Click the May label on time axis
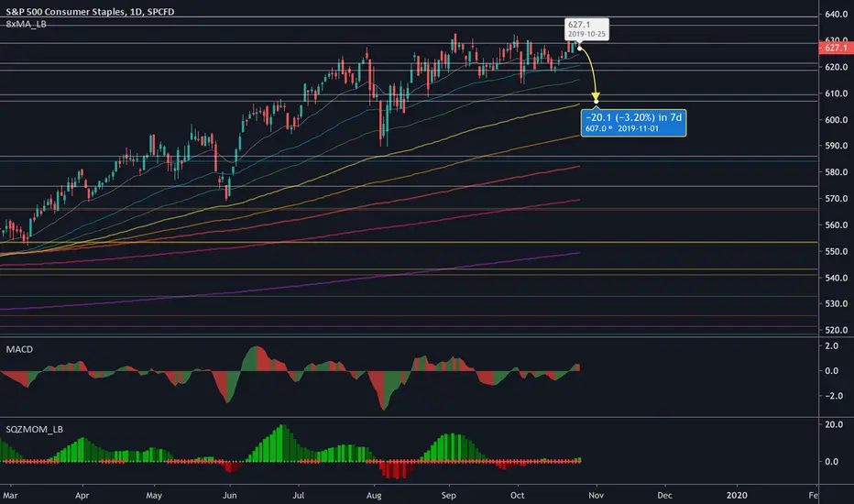The height and width of the screenshot is (504, 854). pyautogui.click(x=154, y=495)
